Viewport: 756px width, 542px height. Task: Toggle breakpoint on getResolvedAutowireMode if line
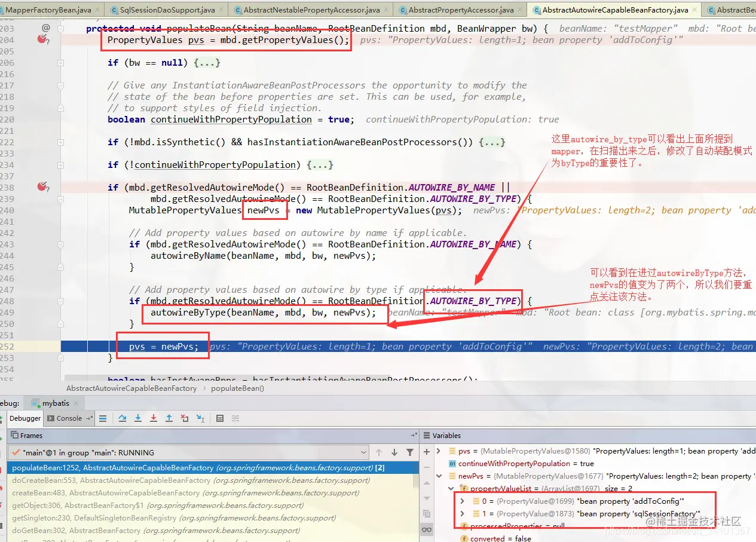point(42,187)
